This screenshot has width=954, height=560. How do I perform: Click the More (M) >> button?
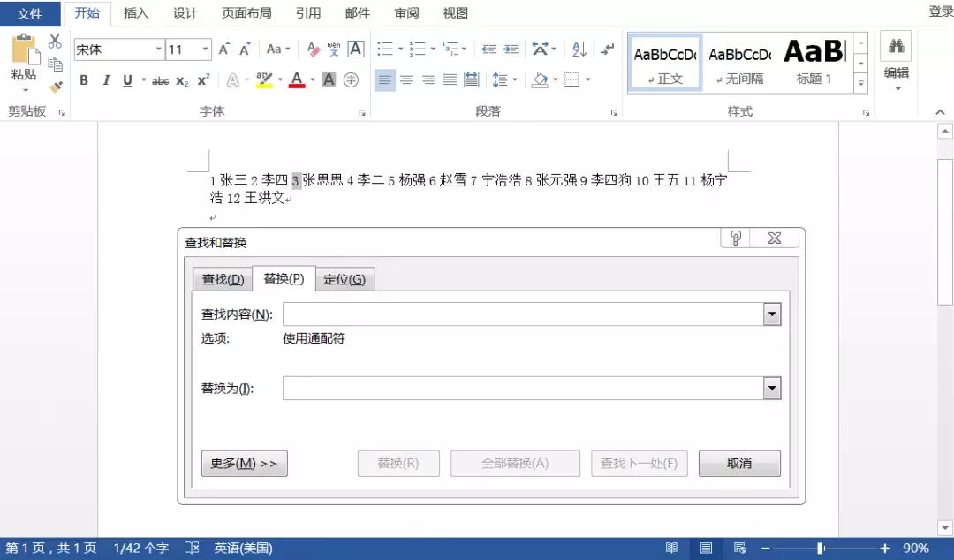tap(244, 464)
